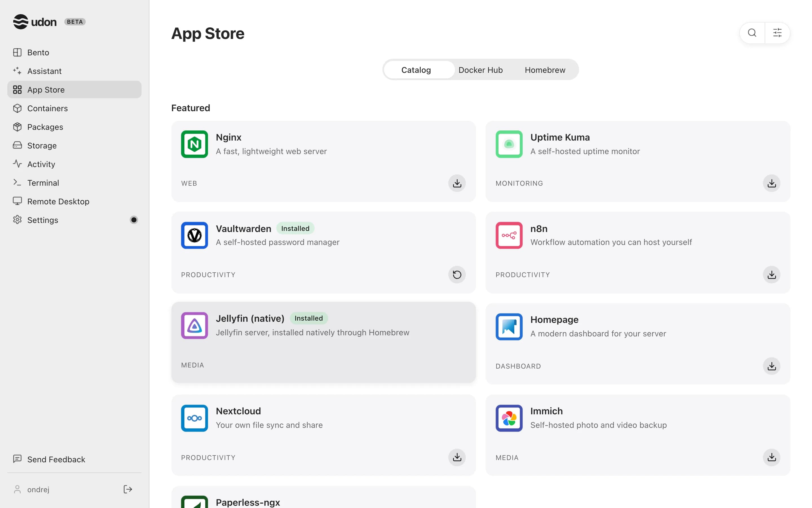Open Storage in the sidebar
This screenshot has height=508, width=812.
tap(74, 145)
